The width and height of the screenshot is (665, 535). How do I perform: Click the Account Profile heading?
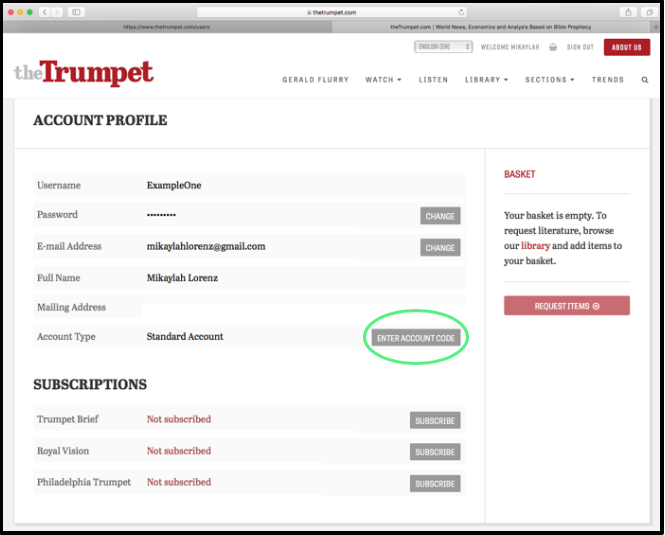click(x=100, y=120)
